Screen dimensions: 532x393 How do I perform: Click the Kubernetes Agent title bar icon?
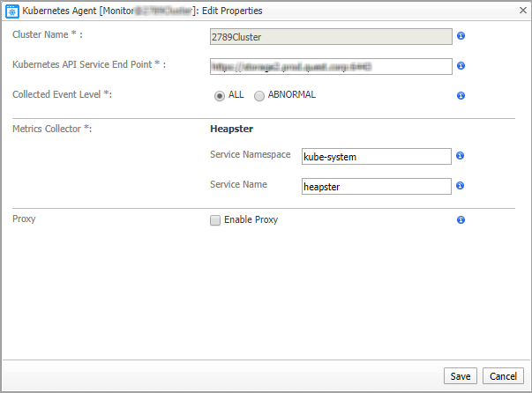click(12, 11)
